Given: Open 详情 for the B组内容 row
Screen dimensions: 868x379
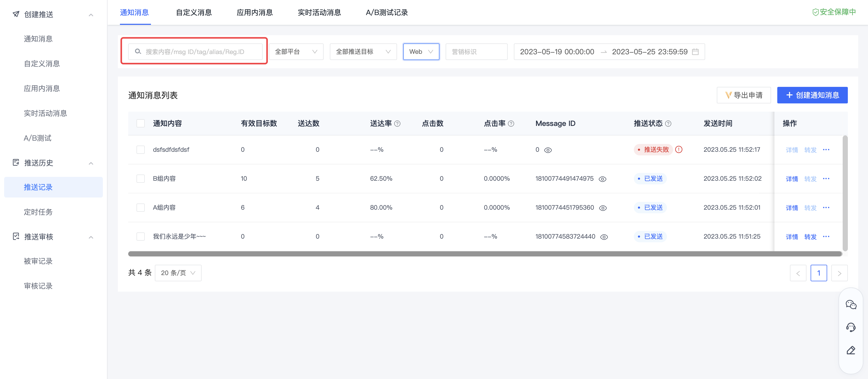Looking at the screenshot, I should pos(792,179).
